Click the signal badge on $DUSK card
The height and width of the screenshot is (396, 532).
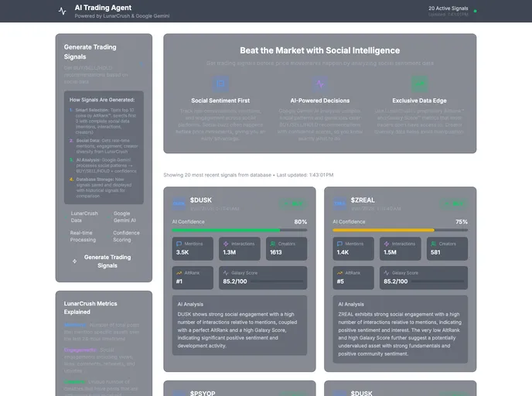pyautogui.click(x=293, y=203)
